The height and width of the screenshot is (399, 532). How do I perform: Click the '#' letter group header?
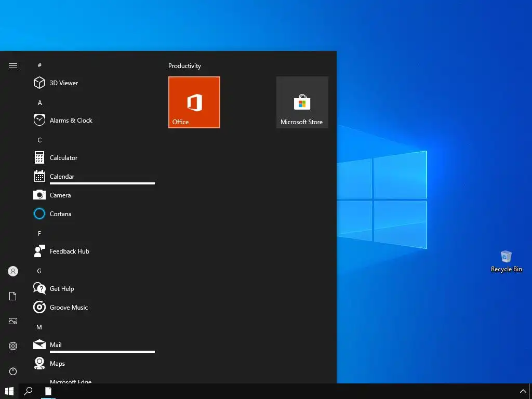[39, 65]
